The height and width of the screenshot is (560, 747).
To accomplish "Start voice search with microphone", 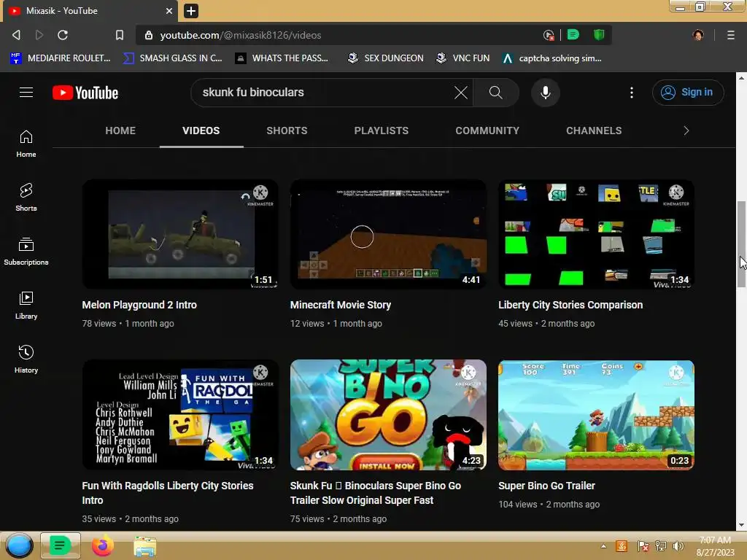I will pos(546,93).
